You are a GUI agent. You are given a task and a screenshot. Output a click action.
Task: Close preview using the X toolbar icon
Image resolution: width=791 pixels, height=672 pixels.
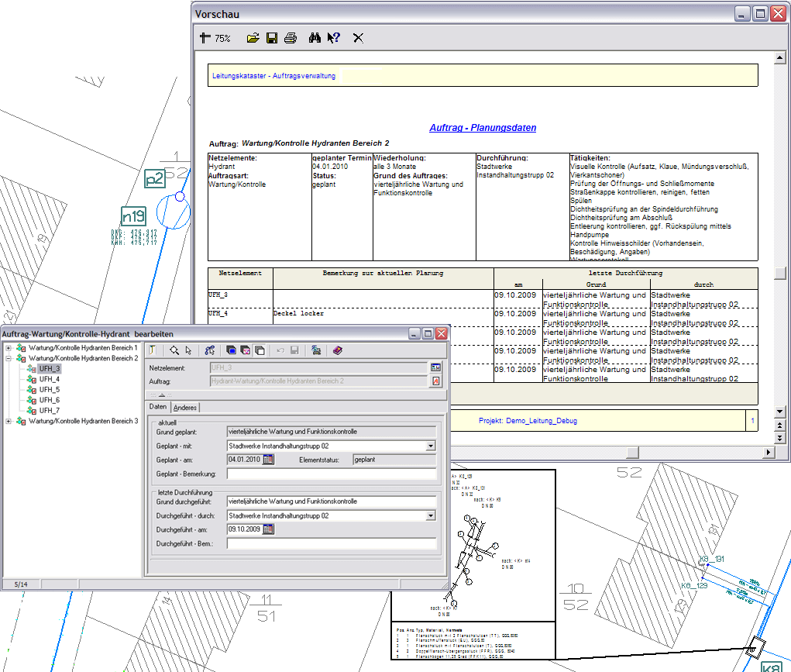click(x=358, y=38)
